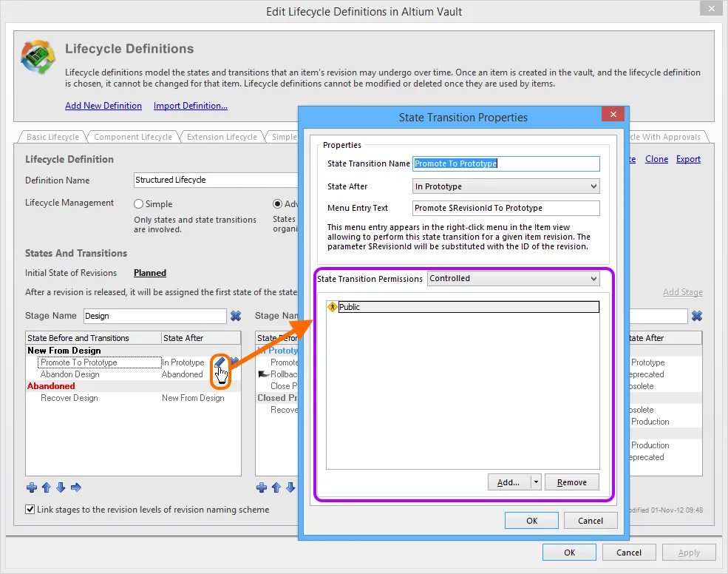Select the Recover Design transition row
Viewport: 728px width, 574px height.
133,398
